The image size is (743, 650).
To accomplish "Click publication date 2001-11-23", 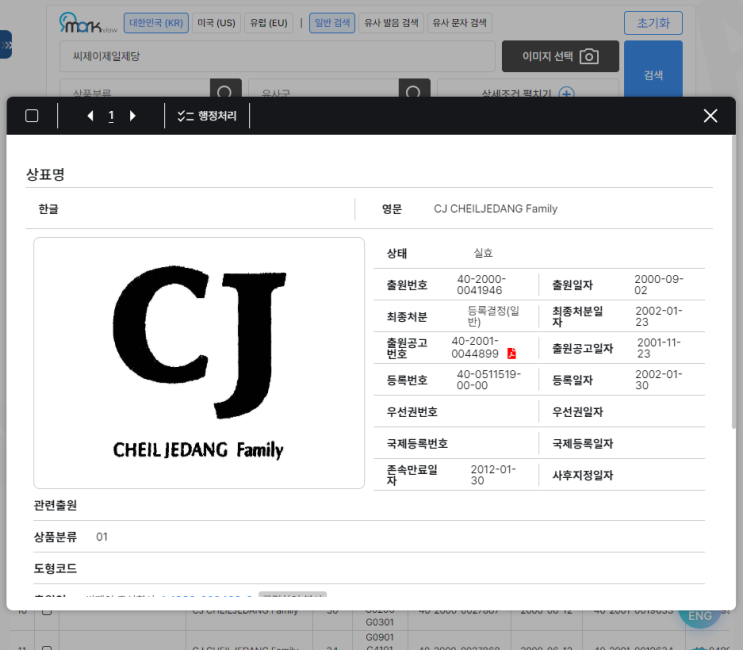I will [x=659, y=348].
